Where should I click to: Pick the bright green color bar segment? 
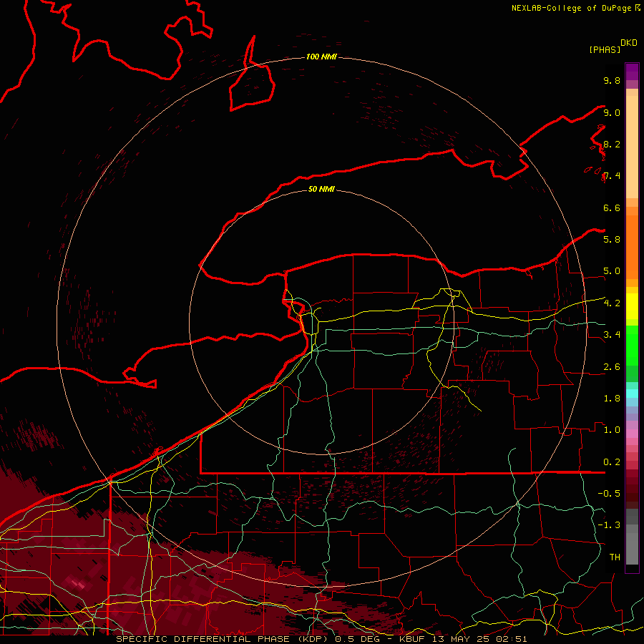[x=632, y=346]
